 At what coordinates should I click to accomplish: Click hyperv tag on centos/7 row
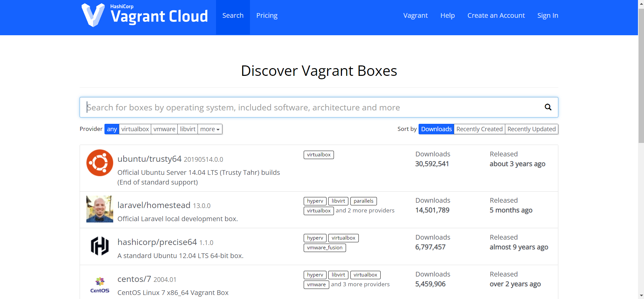(315, 275)
